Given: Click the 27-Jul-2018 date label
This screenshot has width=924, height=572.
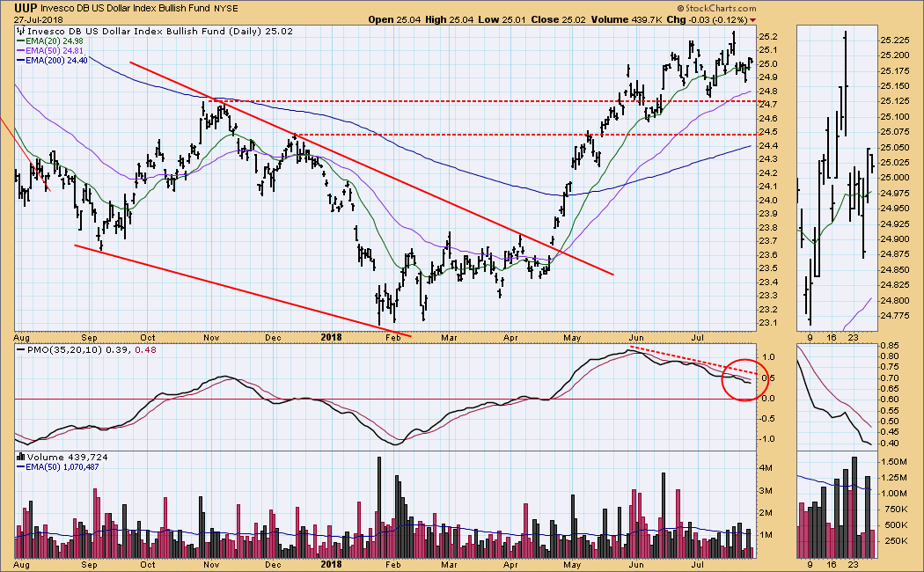Looking at the screenshot, I should point(42,19).
